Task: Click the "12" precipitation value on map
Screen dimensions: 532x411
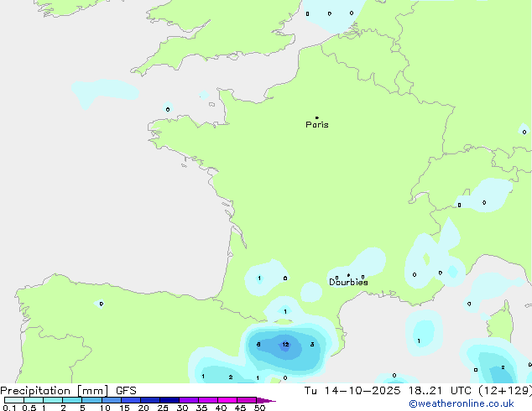Action: [x=285, y=345]
